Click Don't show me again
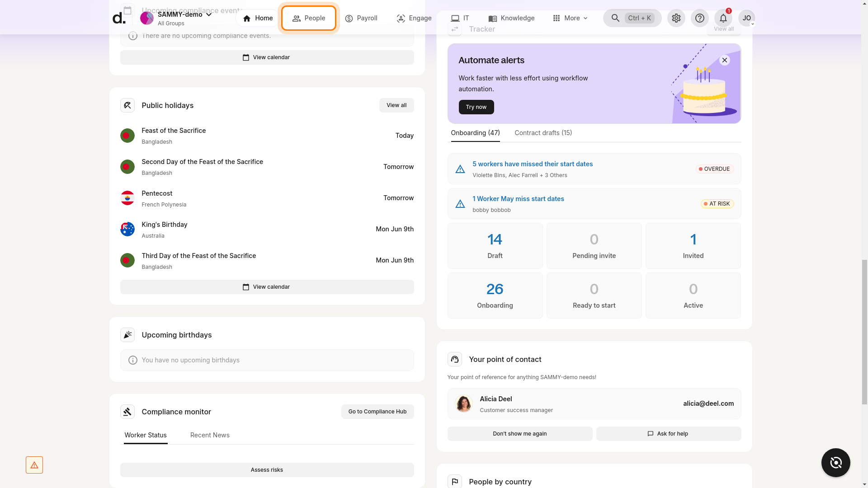The image size is (868, 488). click(520, 434)
